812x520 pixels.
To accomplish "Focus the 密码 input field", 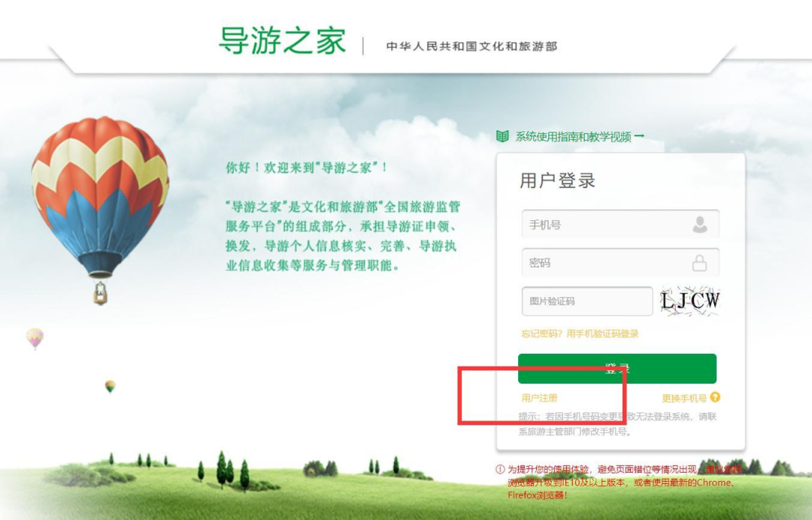I will point(620,262).
